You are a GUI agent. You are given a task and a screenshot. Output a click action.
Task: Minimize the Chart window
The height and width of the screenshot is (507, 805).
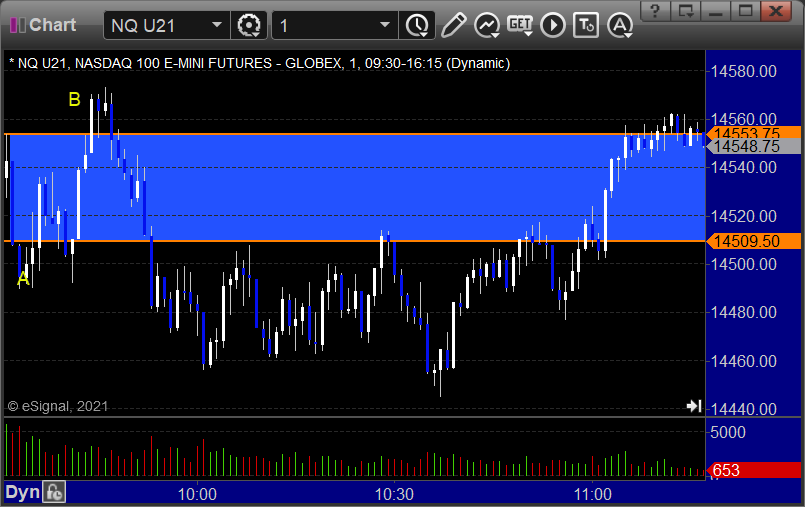(x=716, y=11)
